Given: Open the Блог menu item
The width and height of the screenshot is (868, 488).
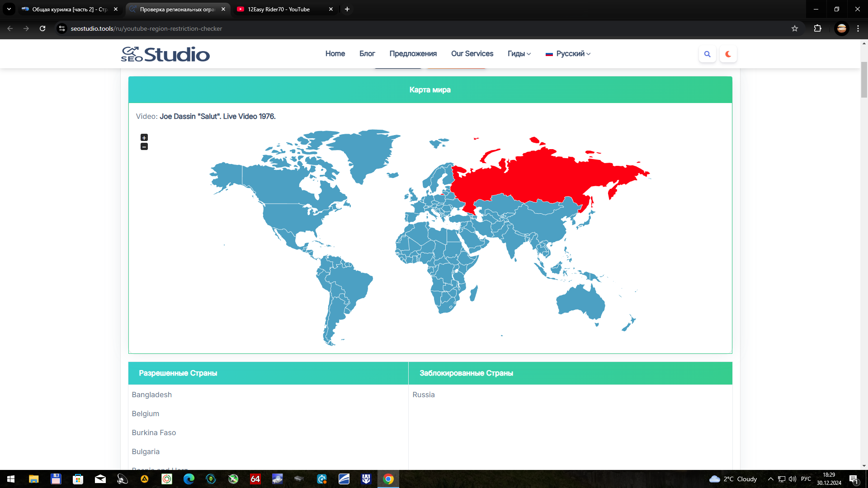Looking at the screenshot, I should point(367,54).
